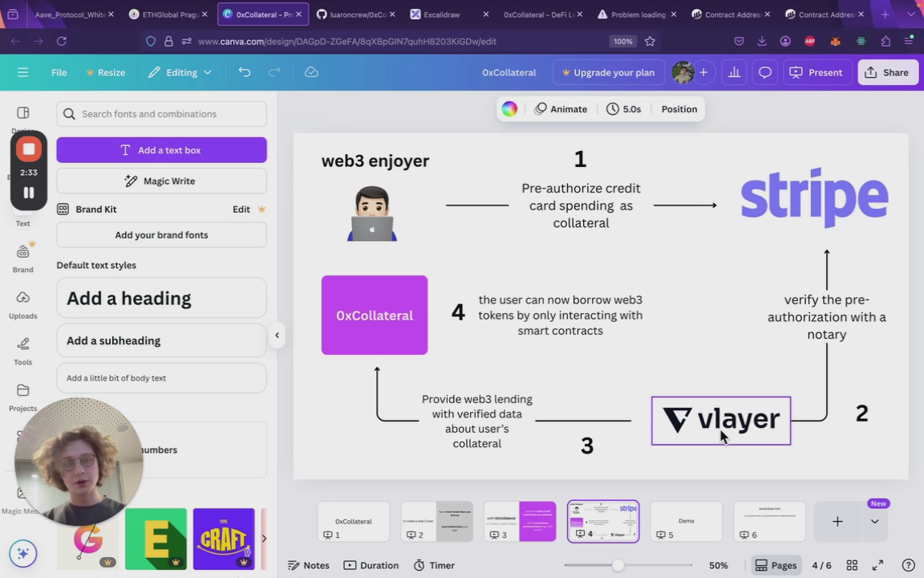Open the File menu
The width and height of the screenshot is (924, 578).
[x=59, y=72]
